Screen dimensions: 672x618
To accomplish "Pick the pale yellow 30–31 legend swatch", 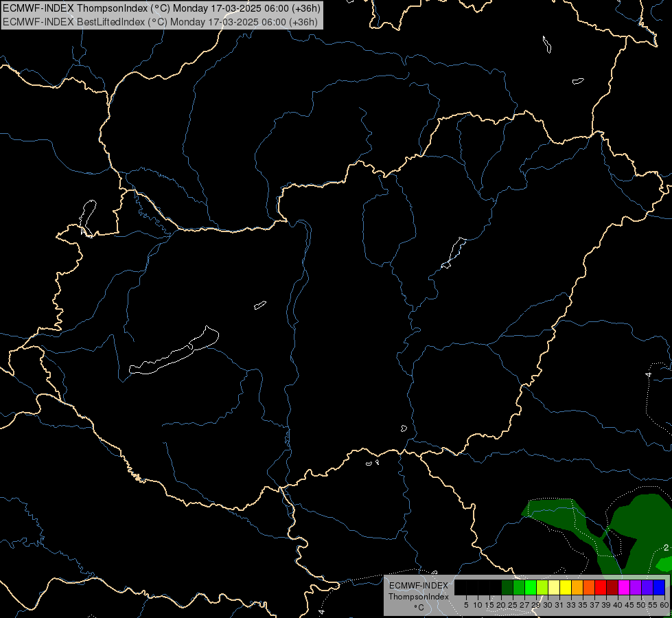I will 554,587.
